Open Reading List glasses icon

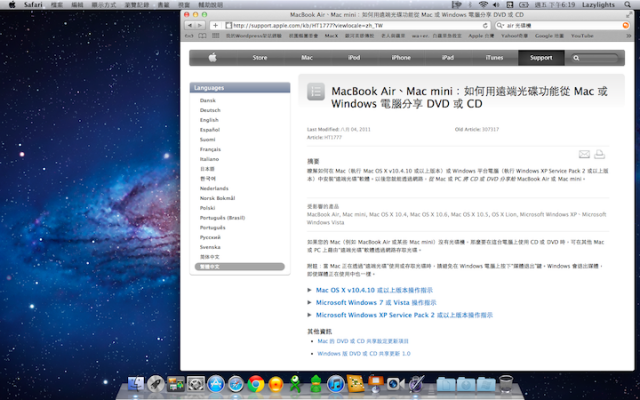189,36
